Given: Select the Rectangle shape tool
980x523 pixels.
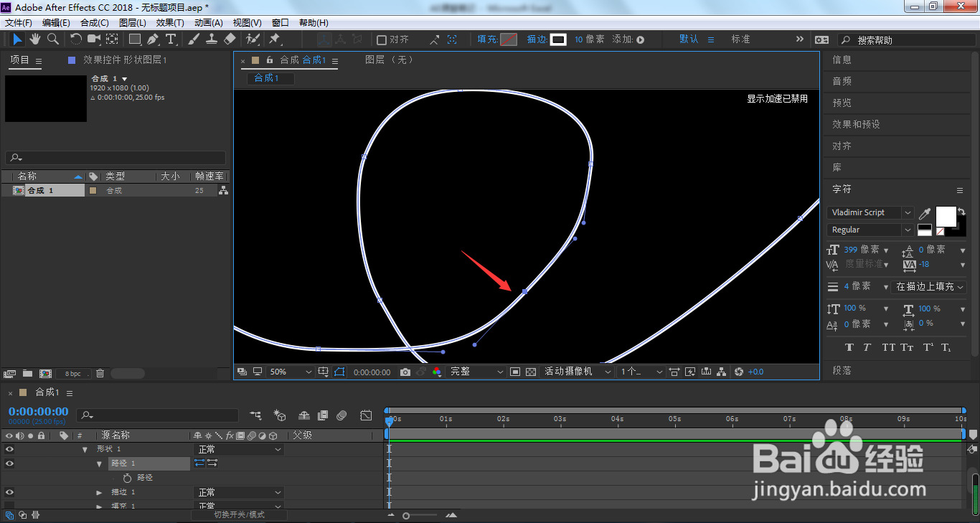Looking at the screenshot, I should 135,39.
